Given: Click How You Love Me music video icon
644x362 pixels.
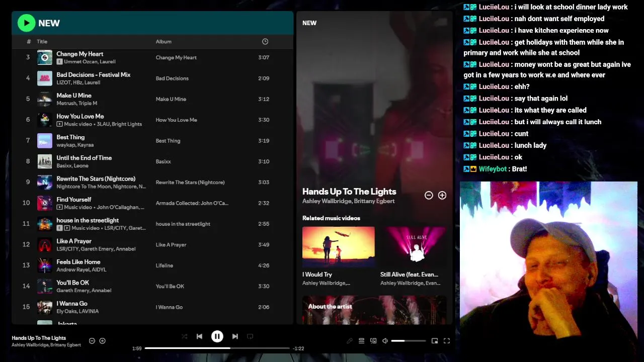Looking at the screenshot, I should (59, 124).
